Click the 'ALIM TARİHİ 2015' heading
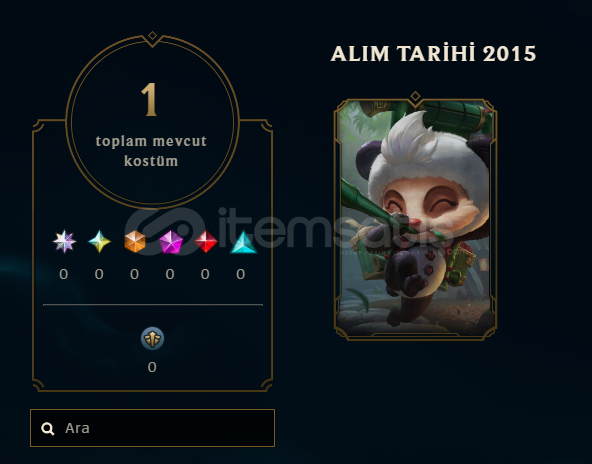 (x=433, y=54)
